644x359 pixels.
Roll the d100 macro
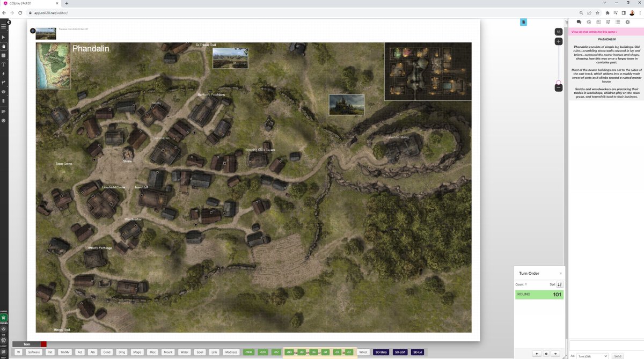[248, 352]
